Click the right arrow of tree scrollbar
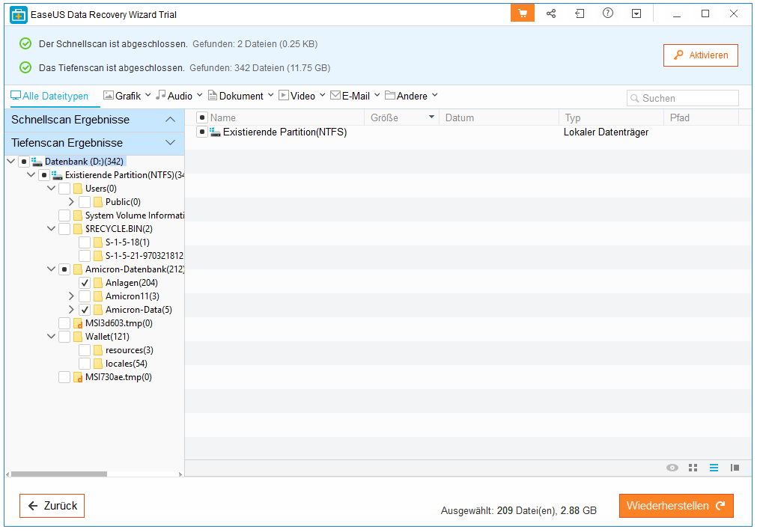Viewport: 757px width, 532px height. pos(180,474)
